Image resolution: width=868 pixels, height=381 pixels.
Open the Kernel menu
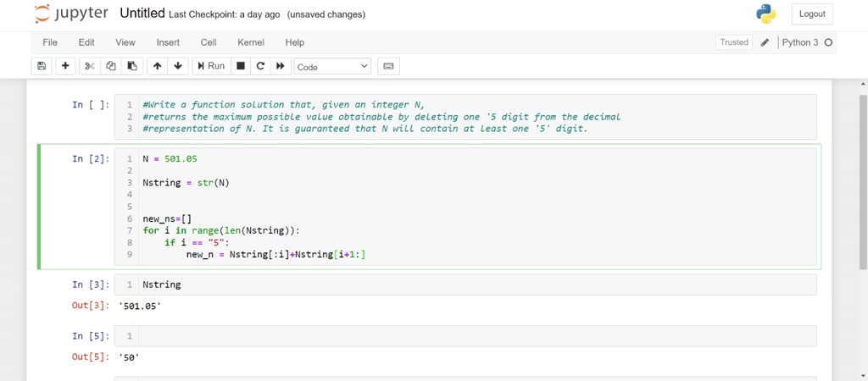[x=251, y=42]
